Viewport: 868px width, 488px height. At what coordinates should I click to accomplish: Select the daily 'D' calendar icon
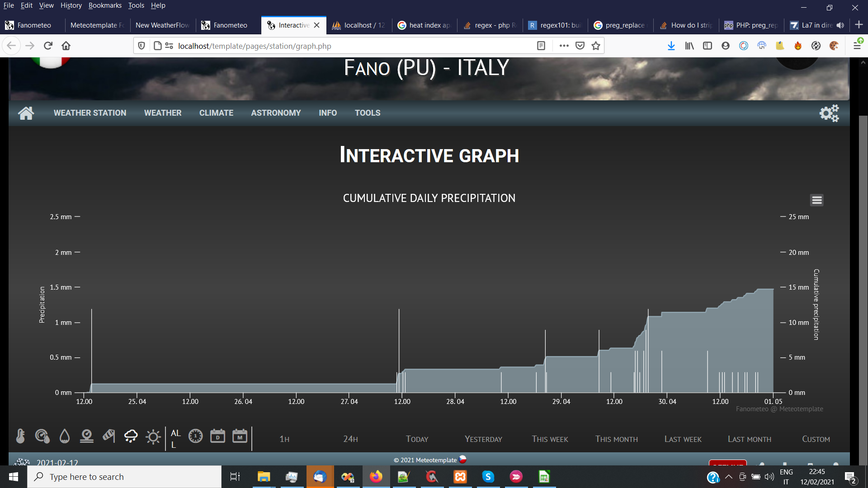217,436
